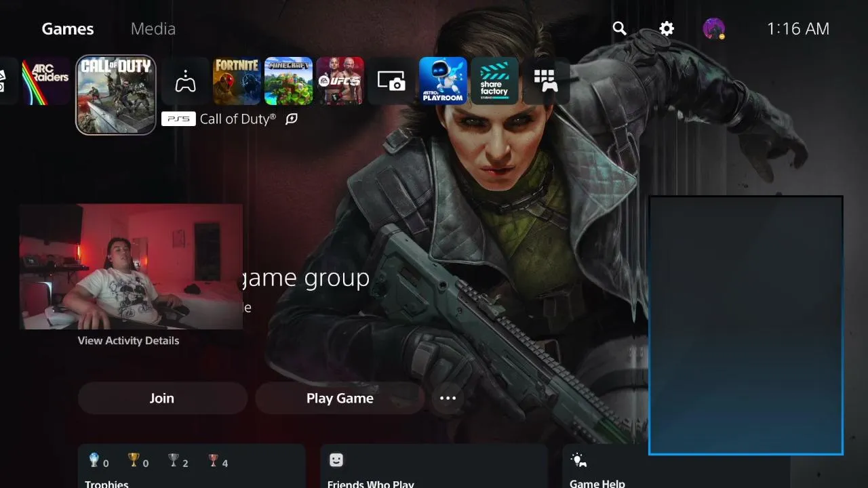Click the silver trophy count icon

174,461
